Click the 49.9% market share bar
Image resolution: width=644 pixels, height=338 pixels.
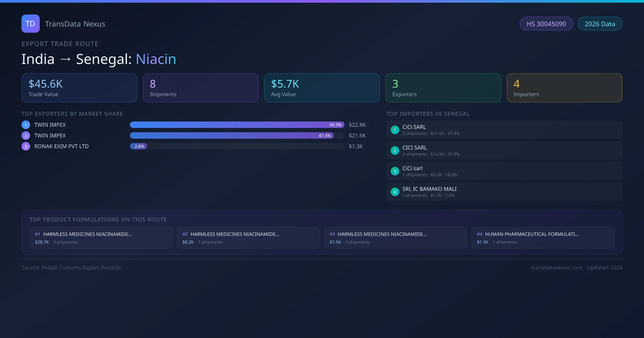point(237,125)
